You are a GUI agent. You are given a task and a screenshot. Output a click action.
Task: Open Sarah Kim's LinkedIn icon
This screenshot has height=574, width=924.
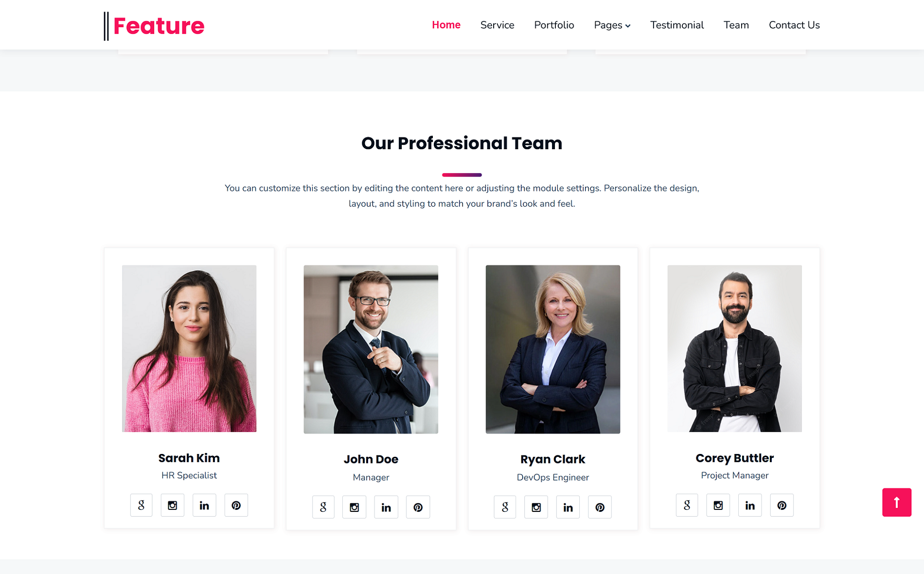click(x=204, y=505)
